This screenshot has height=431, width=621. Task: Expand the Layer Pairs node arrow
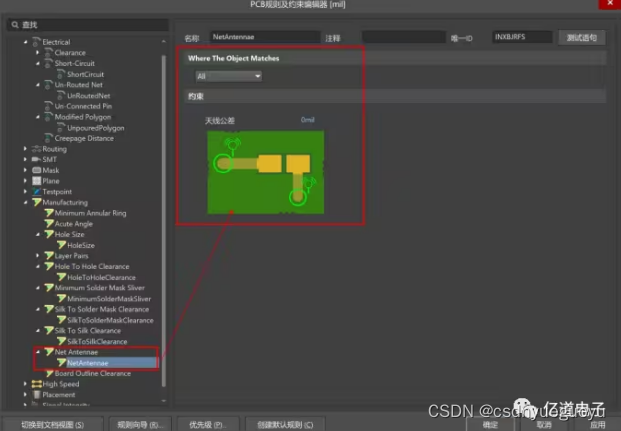point(38,256)
